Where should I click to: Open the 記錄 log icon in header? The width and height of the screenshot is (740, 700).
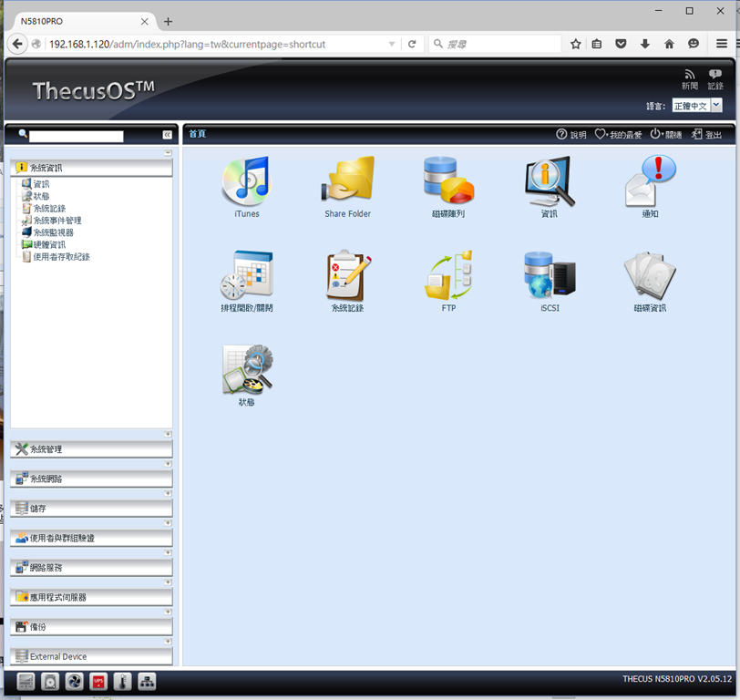point(715,79)
